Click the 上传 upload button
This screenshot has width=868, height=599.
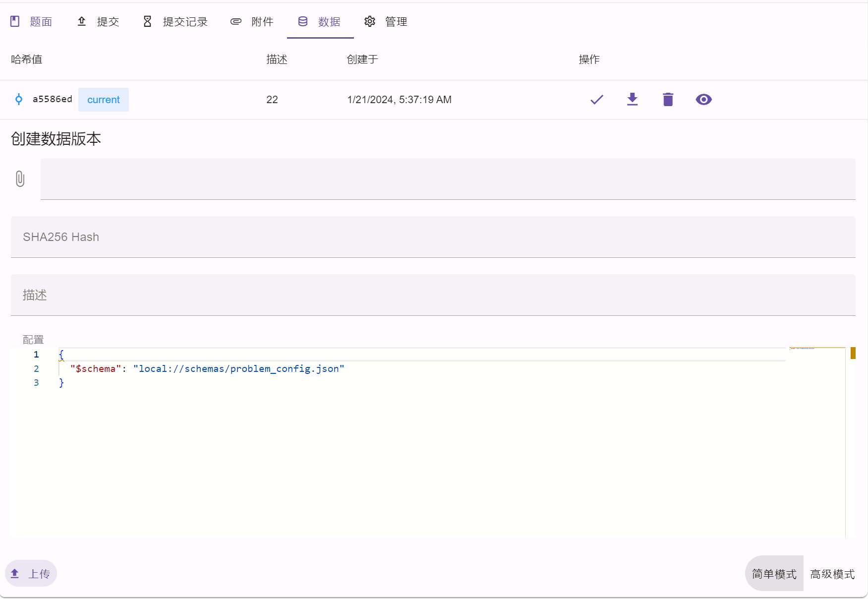[31, 574]
